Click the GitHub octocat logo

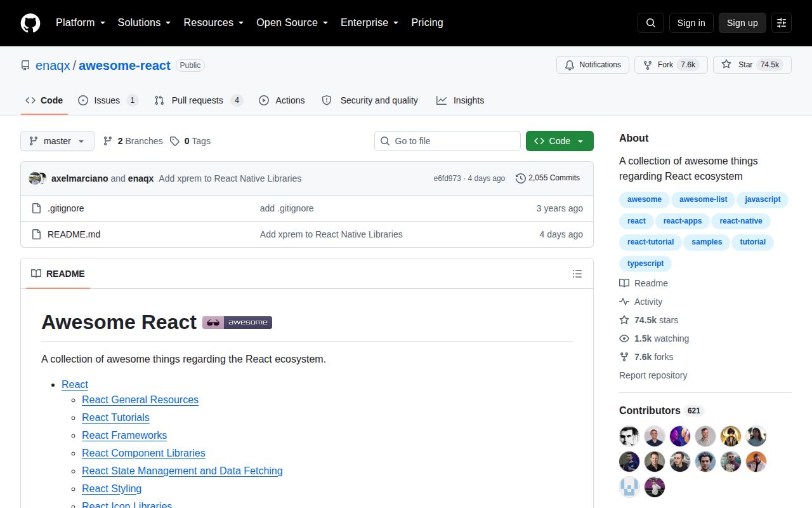[30, 23]
